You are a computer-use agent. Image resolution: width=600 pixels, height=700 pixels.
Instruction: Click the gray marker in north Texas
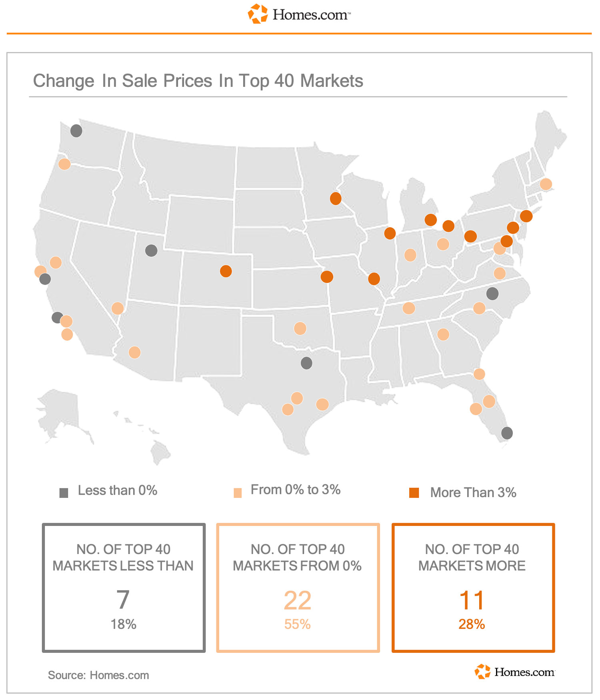point(306,363)
